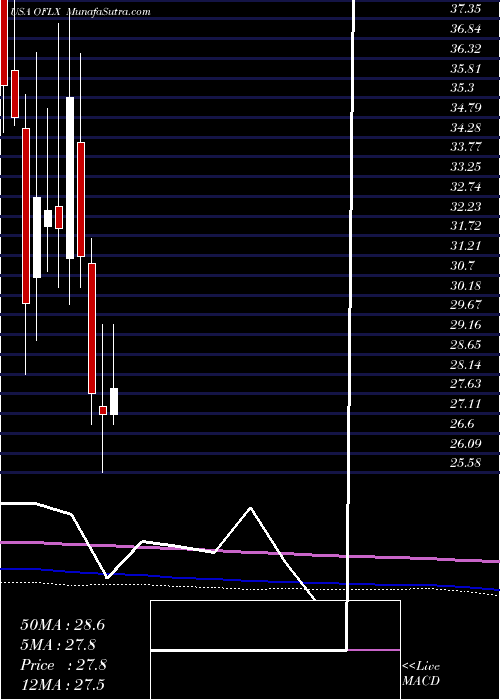Click the 37.35 price axis label

[466, 9]
